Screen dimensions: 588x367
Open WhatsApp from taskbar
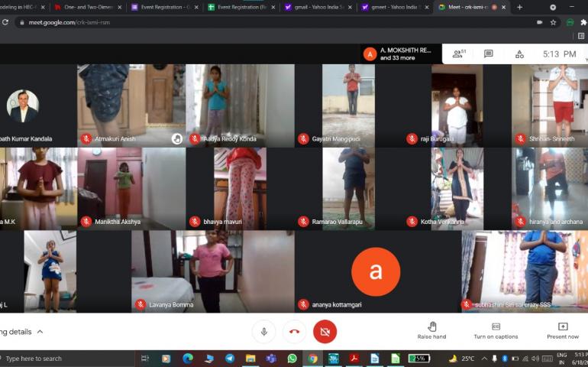292,359
